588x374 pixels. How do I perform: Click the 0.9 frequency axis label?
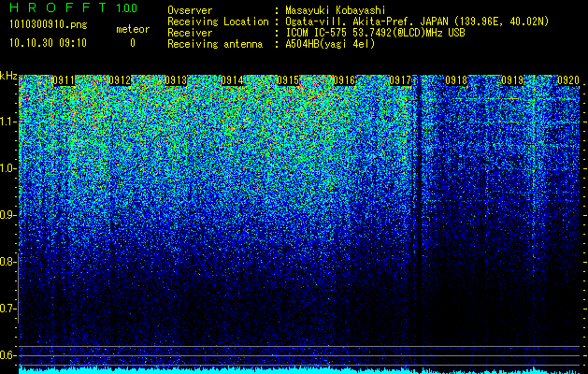tap(7, 215)
